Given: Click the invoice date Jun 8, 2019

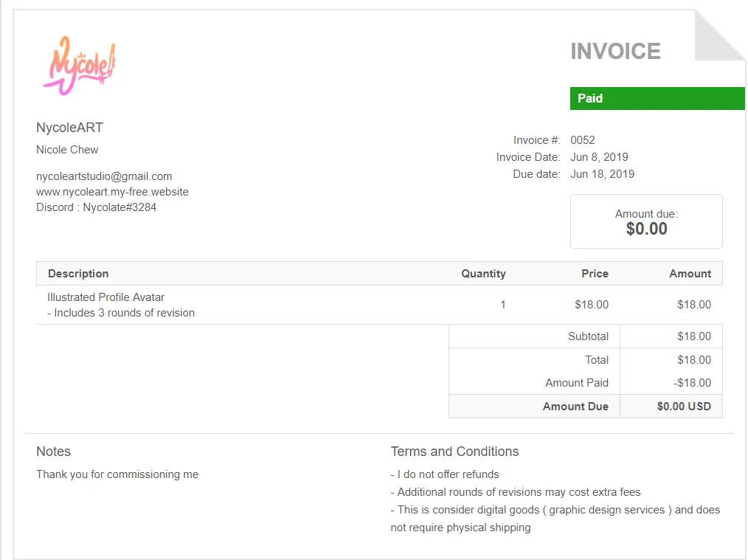Looking at the screenshot, I should click(x=599, y=157).
